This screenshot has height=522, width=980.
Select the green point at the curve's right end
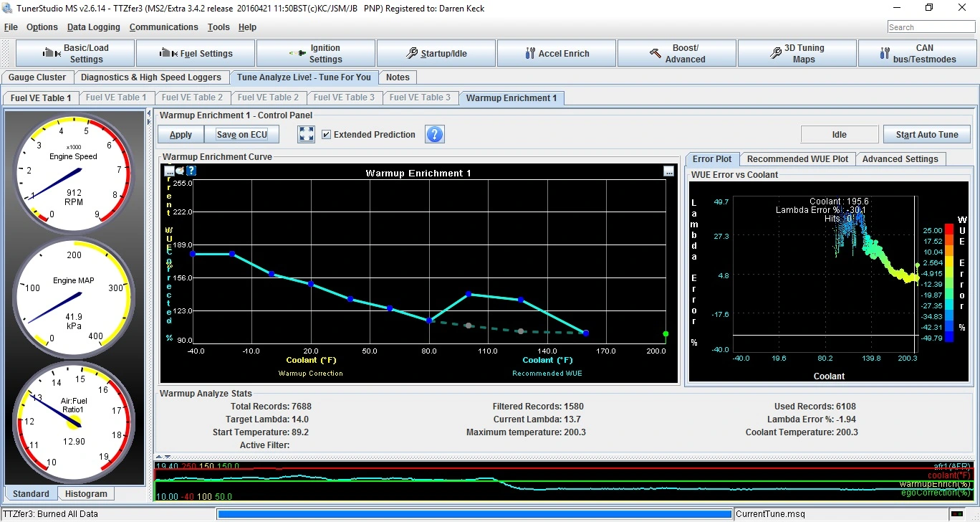pyautogui.click(x=666, y=333)
